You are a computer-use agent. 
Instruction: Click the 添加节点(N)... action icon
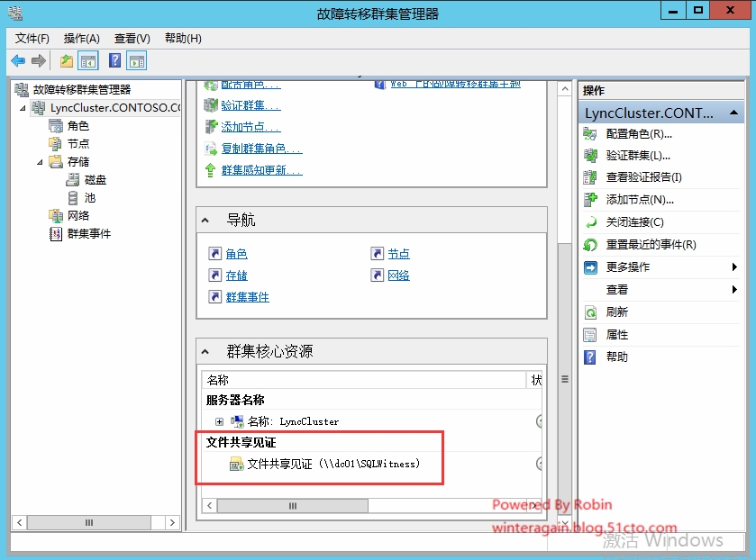(590, 200)
